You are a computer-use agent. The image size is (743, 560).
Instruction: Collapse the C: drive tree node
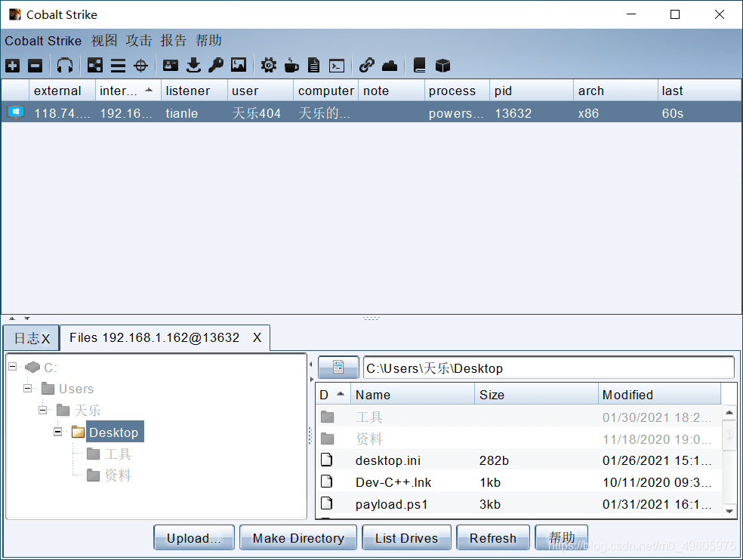tap(13, 366)
